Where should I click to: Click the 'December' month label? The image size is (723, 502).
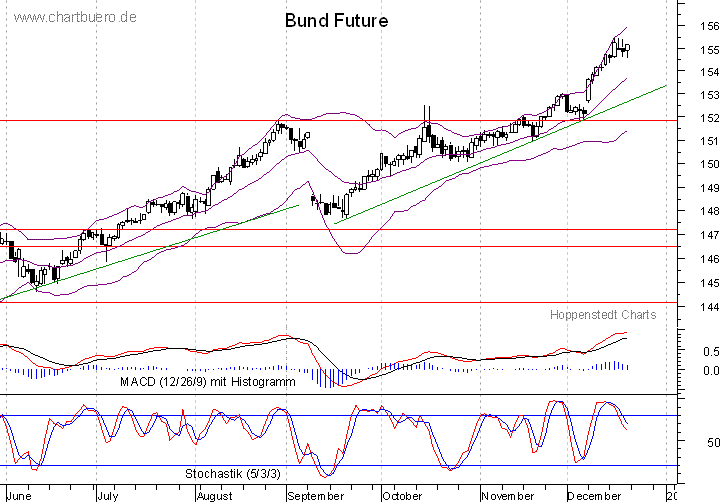point(594,496)
